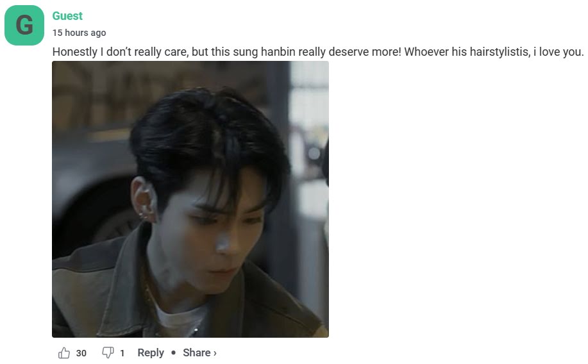Screen dimensions: 588x364
Task: Click the thumbs down icon
Action: coord(108,352)
